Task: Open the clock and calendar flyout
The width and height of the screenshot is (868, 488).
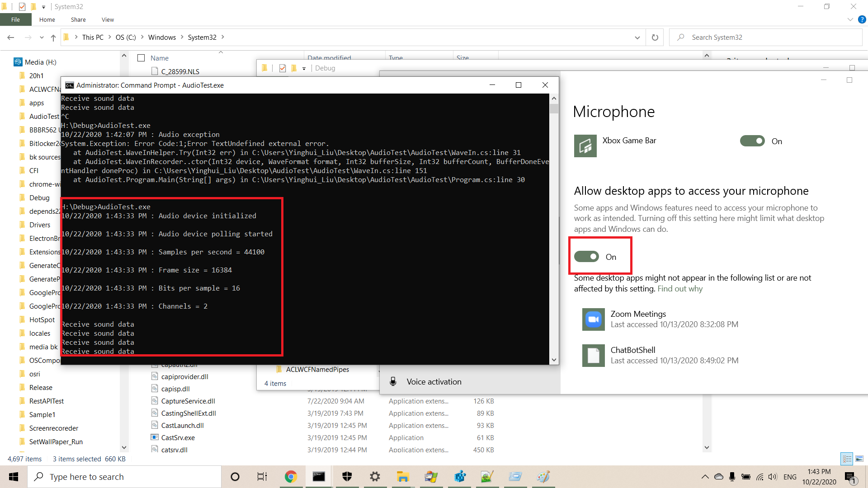Action: click(819, 477)
